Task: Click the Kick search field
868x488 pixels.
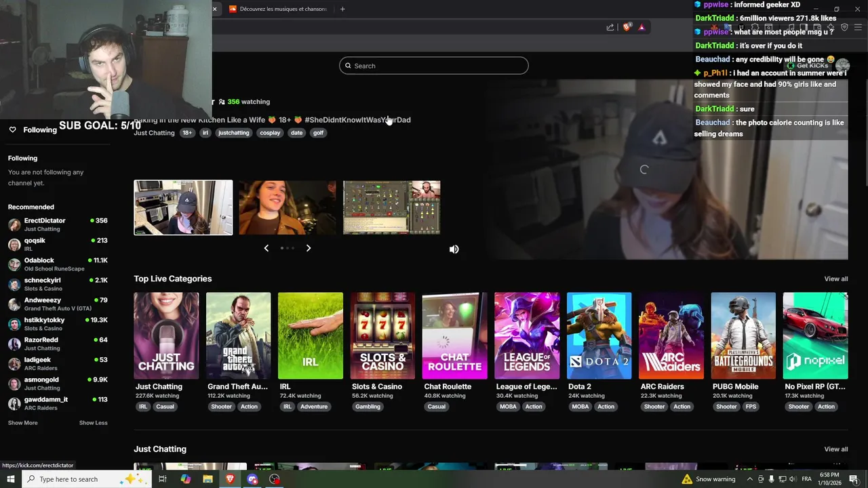Action: point(434,66)
